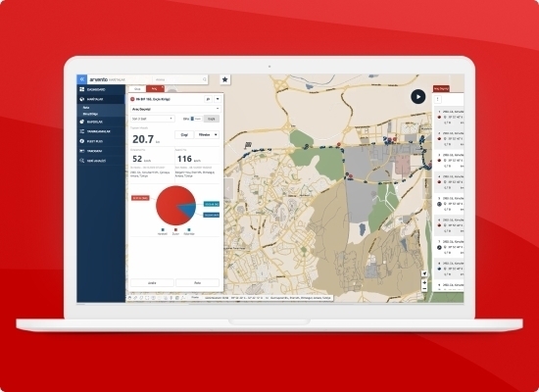Click the hand pan tool in the bottom toolbar
The height and width of the screenshot is (392, 539).
pyautogui.click(x=130, y=298)
